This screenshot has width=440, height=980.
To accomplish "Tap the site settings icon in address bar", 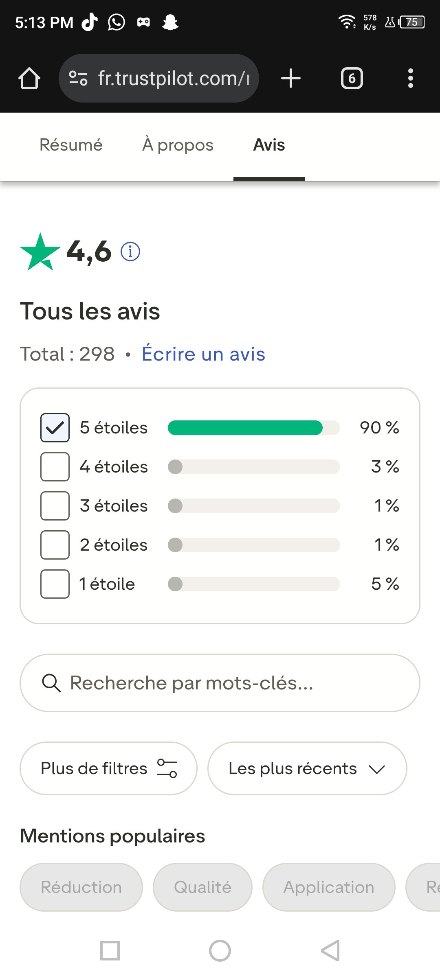I will pos(78,78).
